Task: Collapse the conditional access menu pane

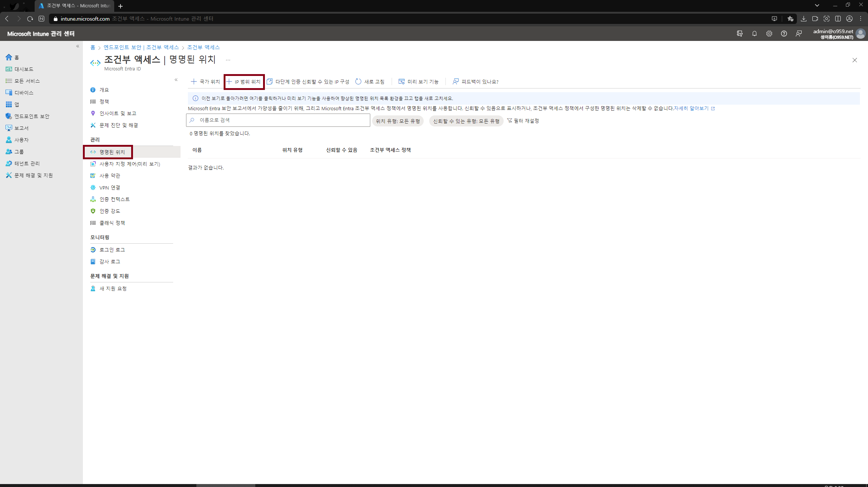Action: pyautogui.click(x=176, y=80)
